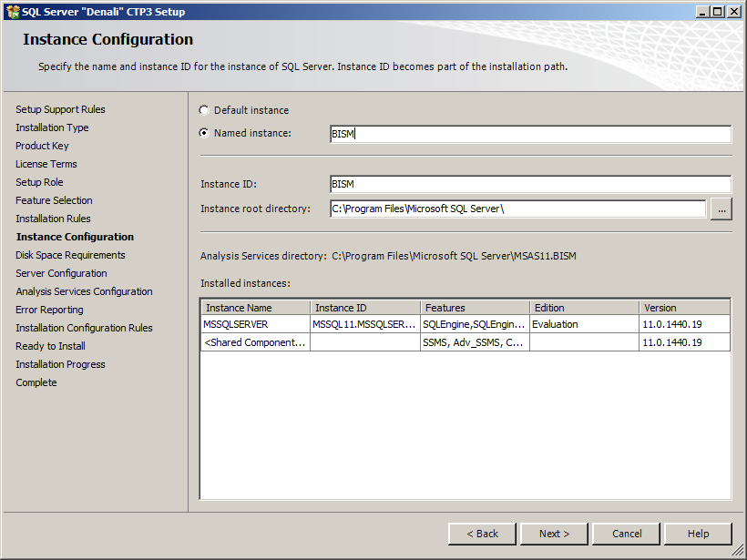Click the Instance ID text field
The width and height of the screenshot is (747, 560).
[530, 184]
